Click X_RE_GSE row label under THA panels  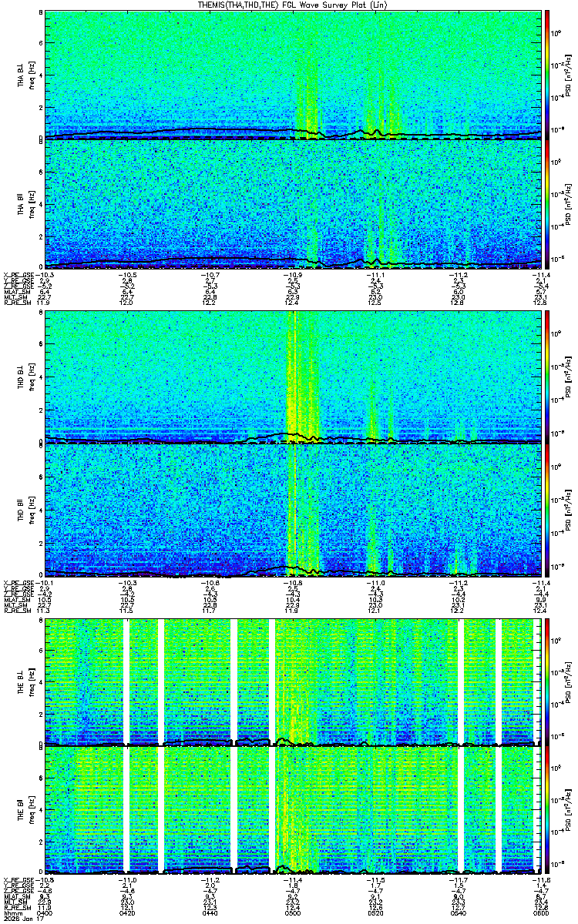coord(18,274)
